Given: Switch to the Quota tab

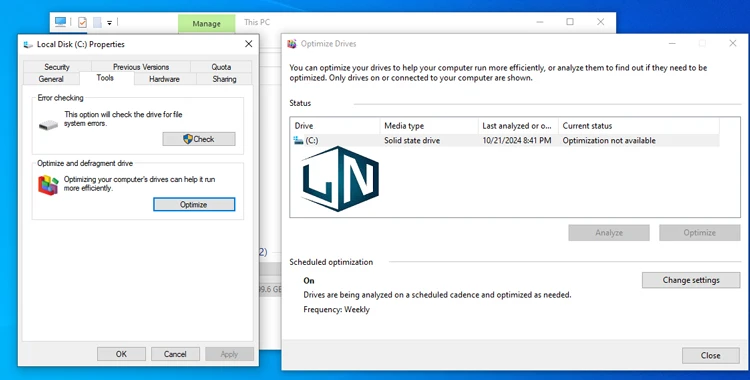Looking at the screenshot, I should tap(221, 67).
